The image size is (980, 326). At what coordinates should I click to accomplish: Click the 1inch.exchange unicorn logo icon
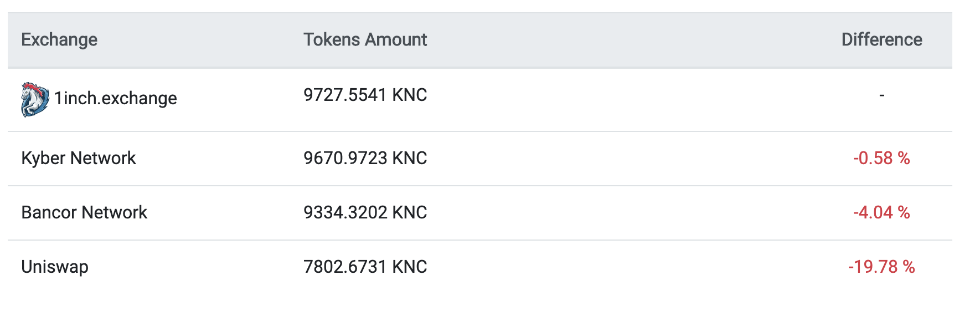(x=34, y=99)
